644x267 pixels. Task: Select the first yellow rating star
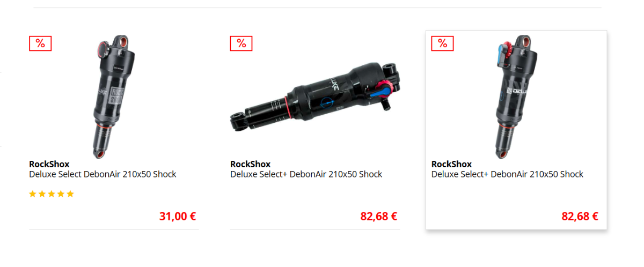tap(33, 194)
